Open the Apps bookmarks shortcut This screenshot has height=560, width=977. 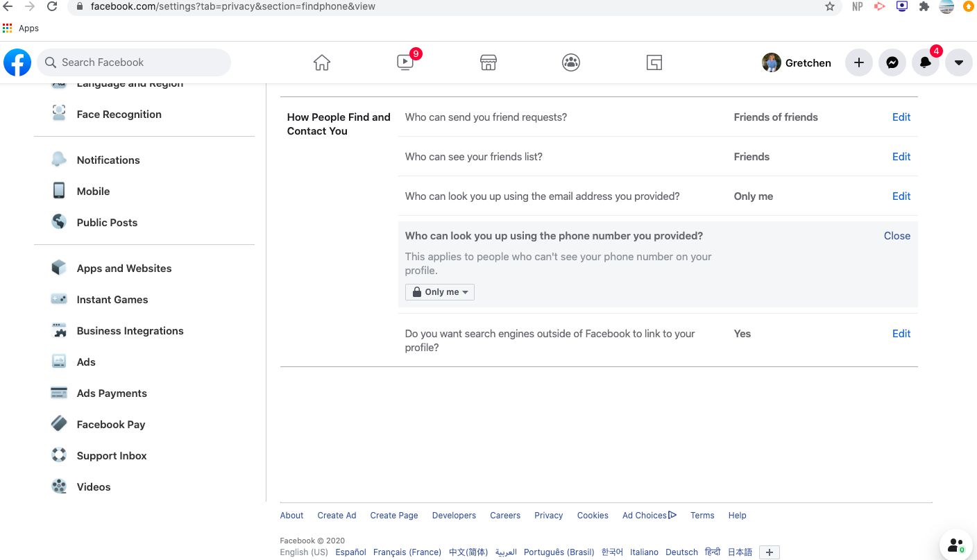pos(21,28)
